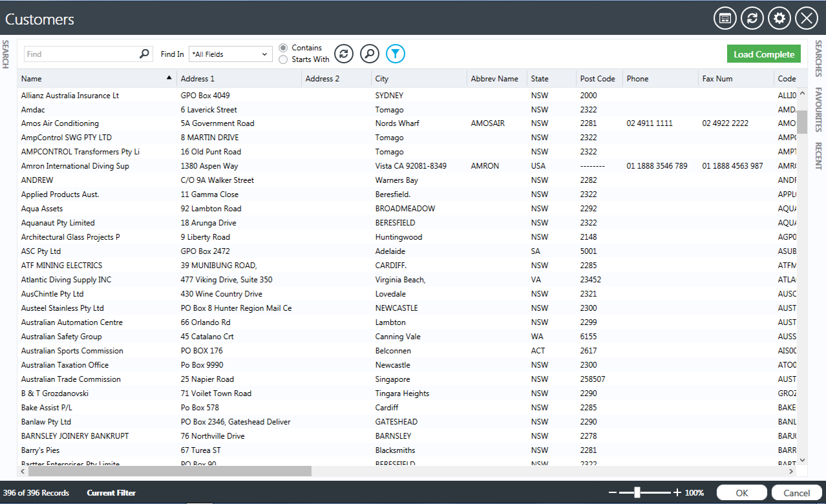Click the Address 2 column header
The height and width of the screenshot is (504, 826).
coord(336,79)
